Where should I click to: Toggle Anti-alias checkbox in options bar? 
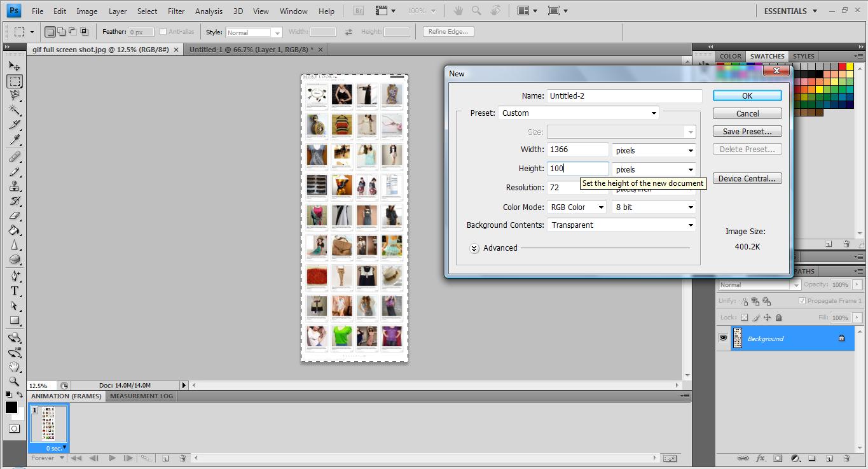pyautogui.click(x=163, y=32)
